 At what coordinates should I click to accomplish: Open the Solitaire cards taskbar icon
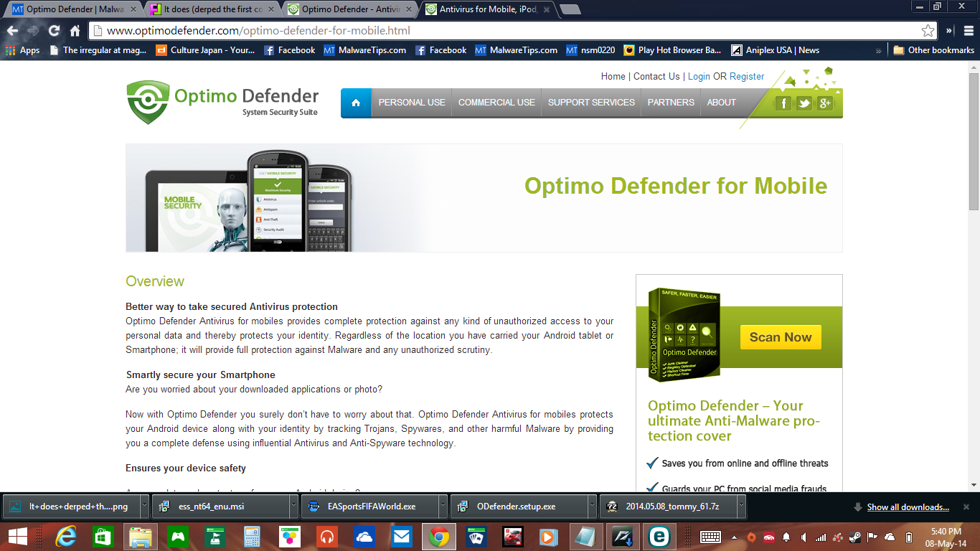pos(476,537)
